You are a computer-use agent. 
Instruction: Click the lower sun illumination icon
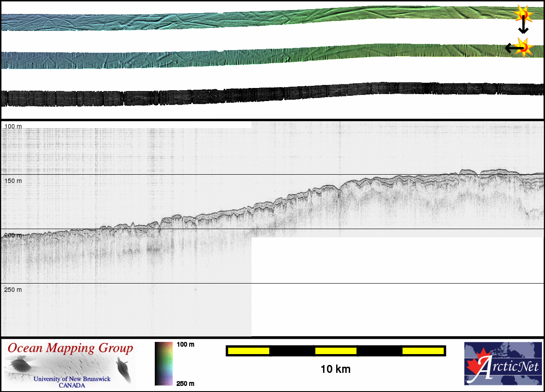(x=525, y=47)
